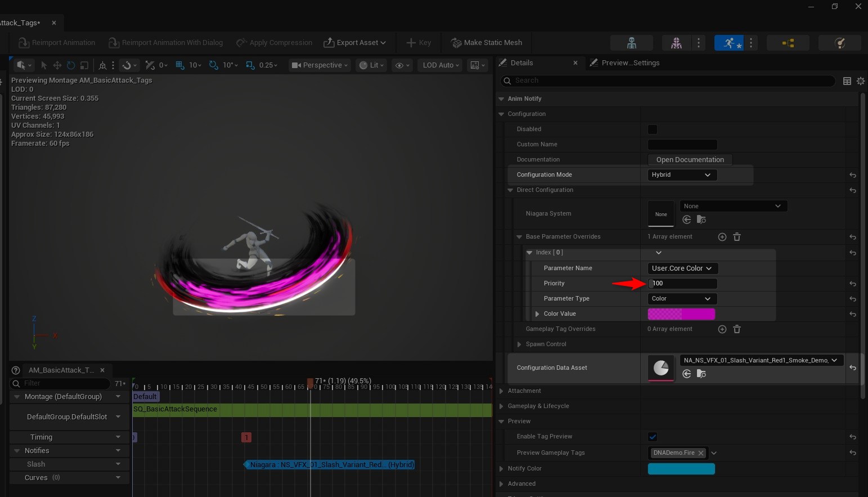This screenshot has height=497, width=868.
Task: Reset Configuration Mode to default value
Action: coord(853,175)
